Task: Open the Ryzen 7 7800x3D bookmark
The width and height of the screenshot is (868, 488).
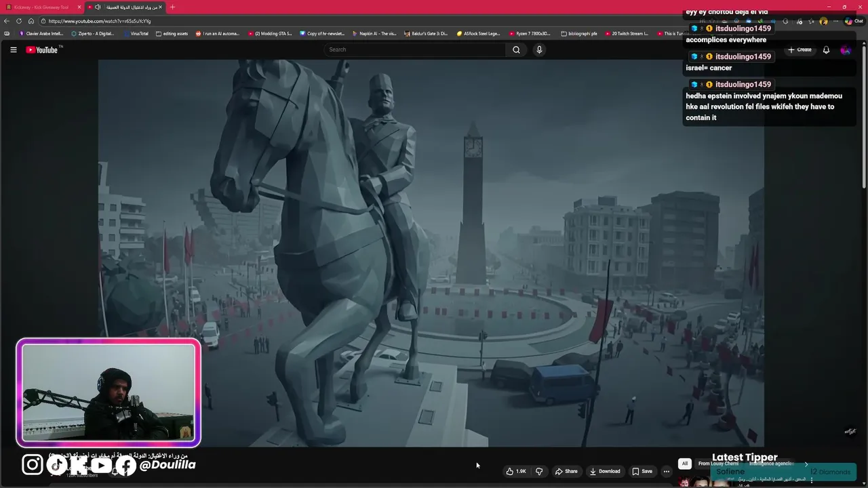Action: pyautogui.click(x=530, y=33)
